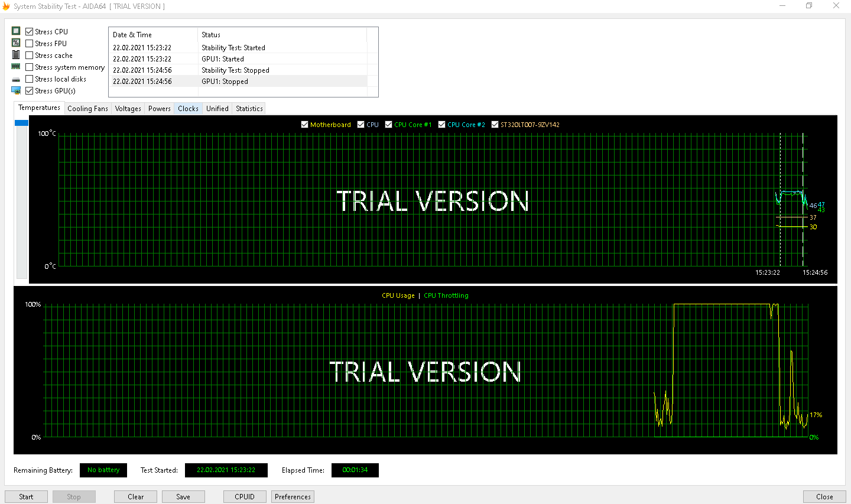Select the 'Stability Test: Started' log row

(238, 48)
